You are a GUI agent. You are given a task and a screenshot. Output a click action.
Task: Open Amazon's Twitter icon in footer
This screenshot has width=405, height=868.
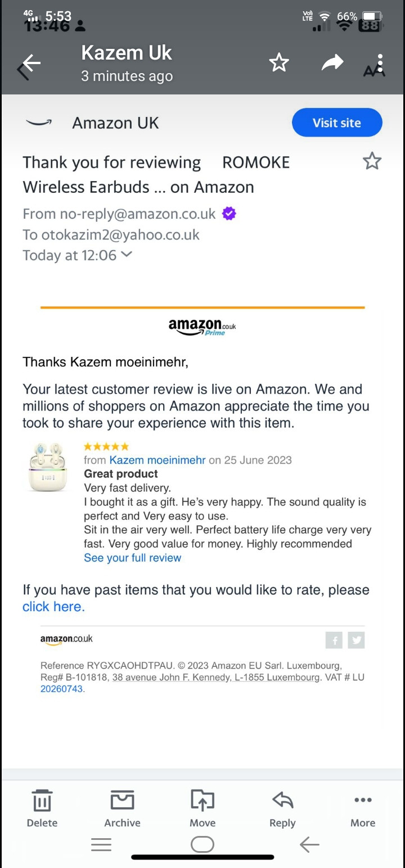pyautogui.click(x=356, y=640)
